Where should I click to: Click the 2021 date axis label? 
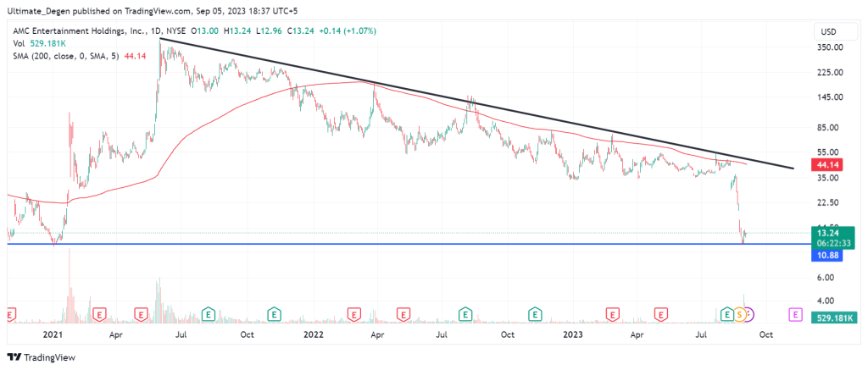click(53, 334)
